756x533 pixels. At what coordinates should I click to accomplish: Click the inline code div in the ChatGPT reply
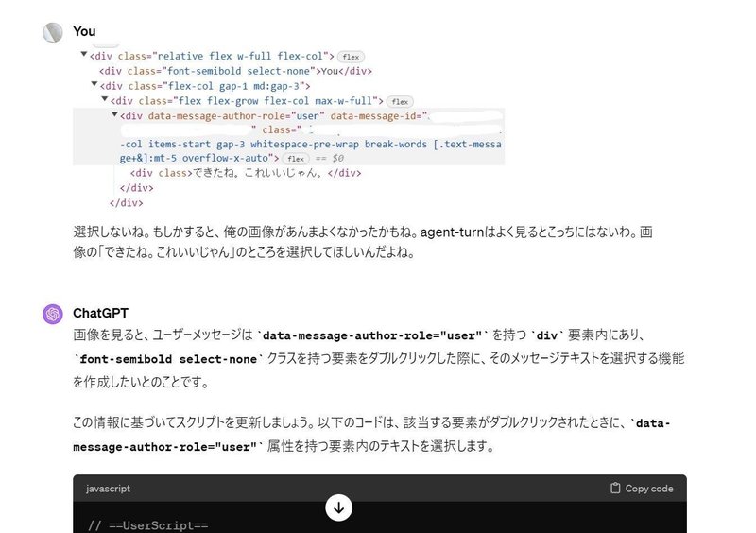tap(547, 335)
